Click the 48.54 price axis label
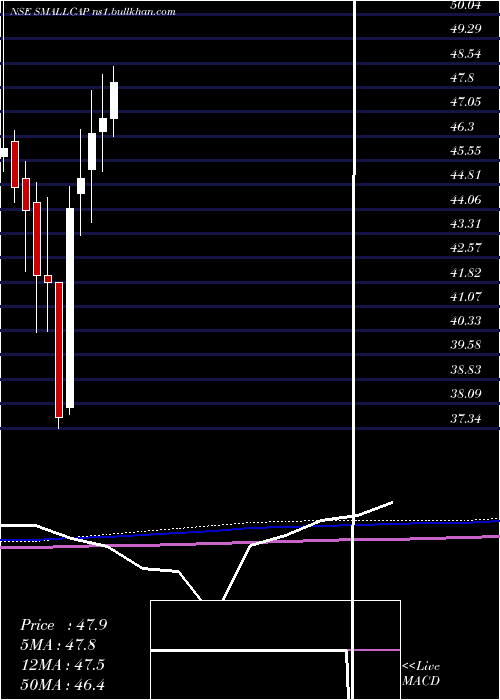This screenshot has width=500, height=700. pyautogui.click(x=467, y=54)
